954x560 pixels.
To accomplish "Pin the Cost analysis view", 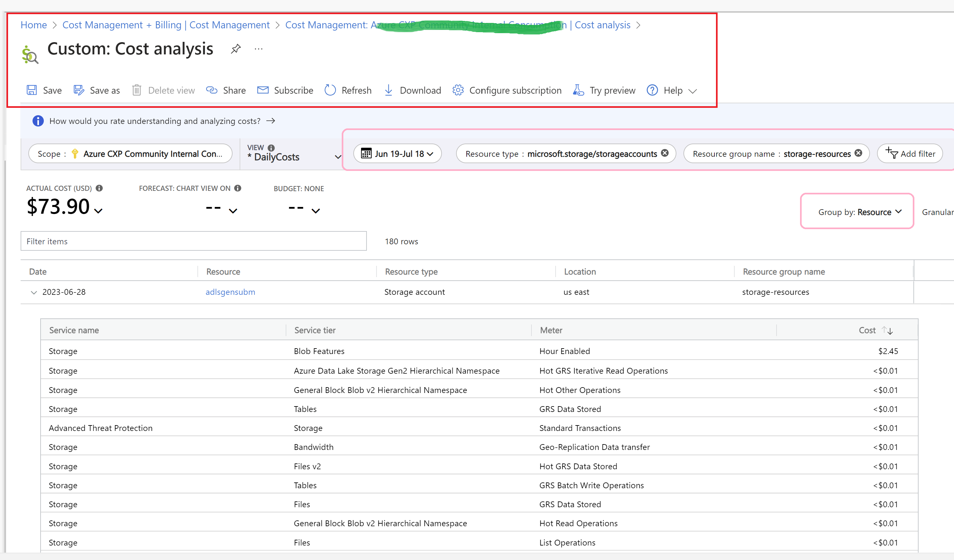I will 236,49.
